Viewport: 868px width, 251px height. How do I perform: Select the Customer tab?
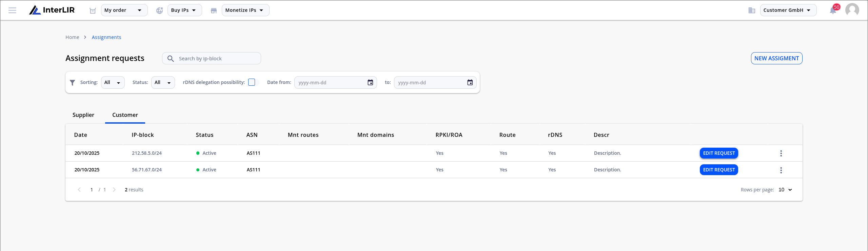pos(125,115)
